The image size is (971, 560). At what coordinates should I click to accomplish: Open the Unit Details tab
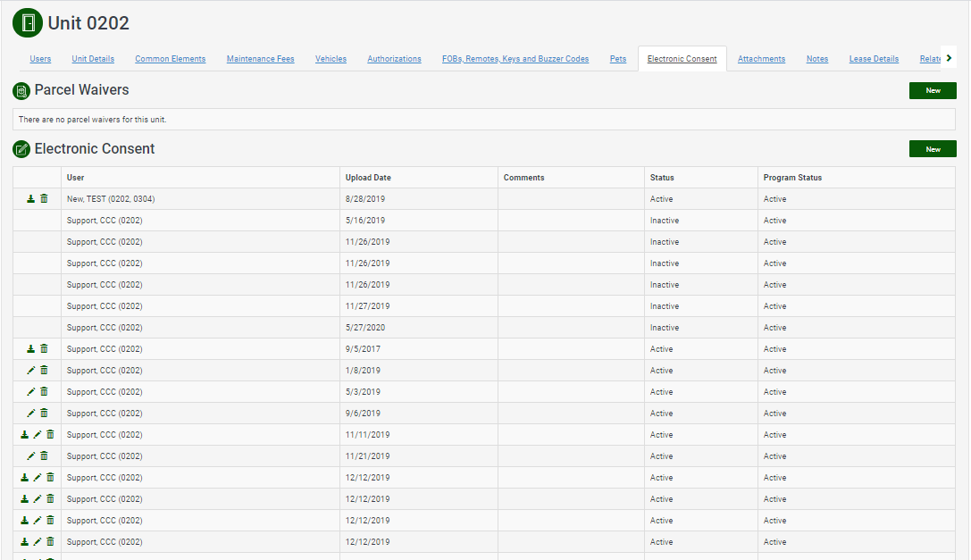coord(93,59)
